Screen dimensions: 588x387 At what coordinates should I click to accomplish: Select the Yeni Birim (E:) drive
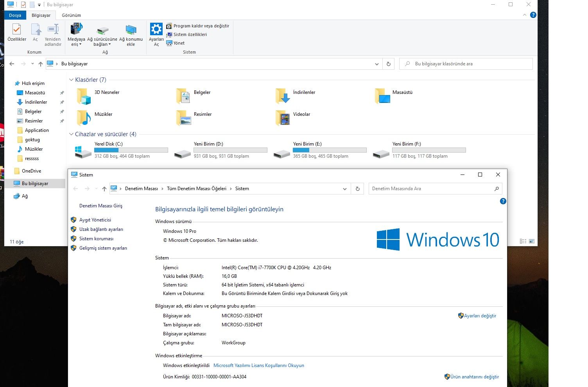pyautogui.click(x=321, y=150)
